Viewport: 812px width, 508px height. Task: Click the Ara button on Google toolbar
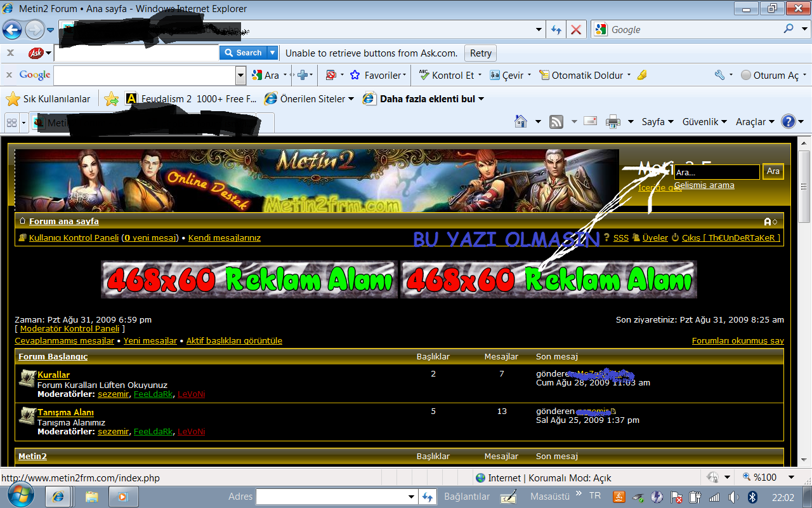click(266, 75)
